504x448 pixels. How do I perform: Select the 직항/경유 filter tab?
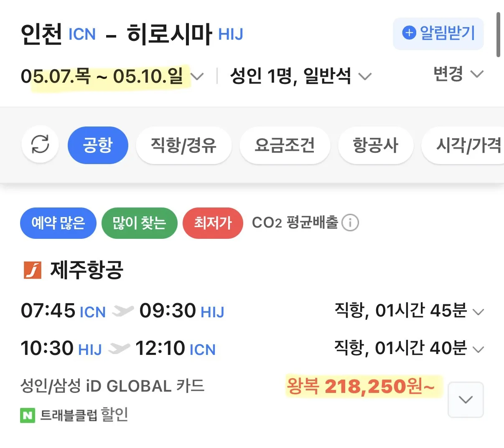(183, 145)
